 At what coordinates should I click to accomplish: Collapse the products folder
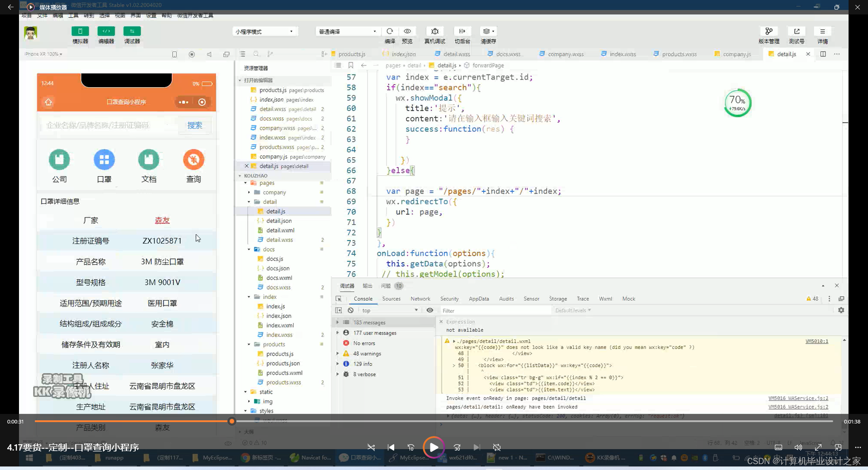click(249, 344)
